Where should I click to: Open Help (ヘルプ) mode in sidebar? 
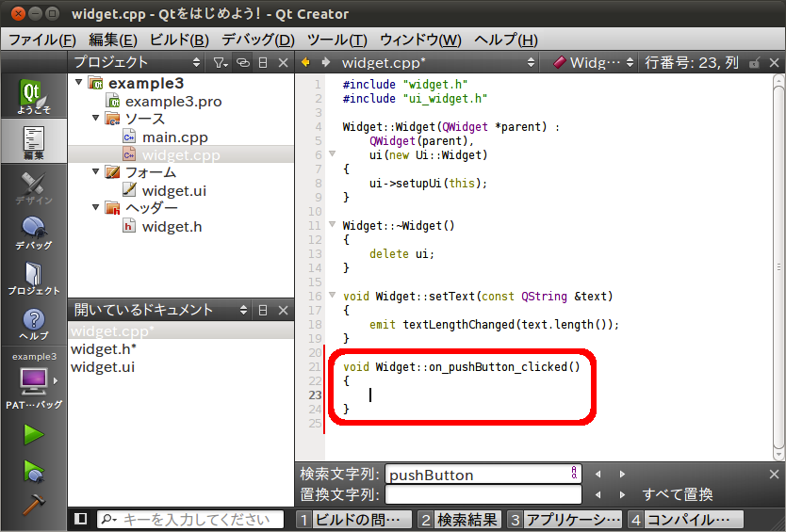point(33,324)
